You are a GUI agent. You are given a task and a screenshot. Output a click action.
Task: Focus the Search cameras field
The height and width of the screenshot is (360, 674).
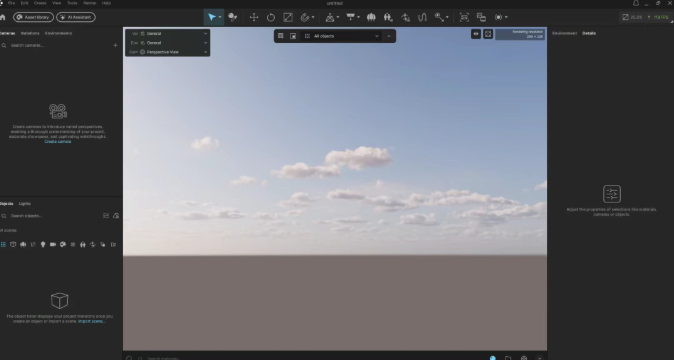[x=56, y=45]
